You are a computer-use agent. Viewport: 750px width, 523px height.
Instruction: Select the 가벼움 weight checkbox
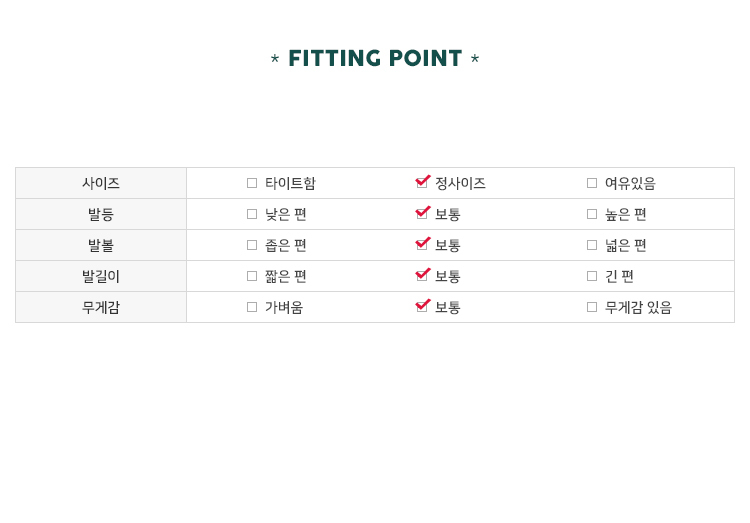click(252, 307)
